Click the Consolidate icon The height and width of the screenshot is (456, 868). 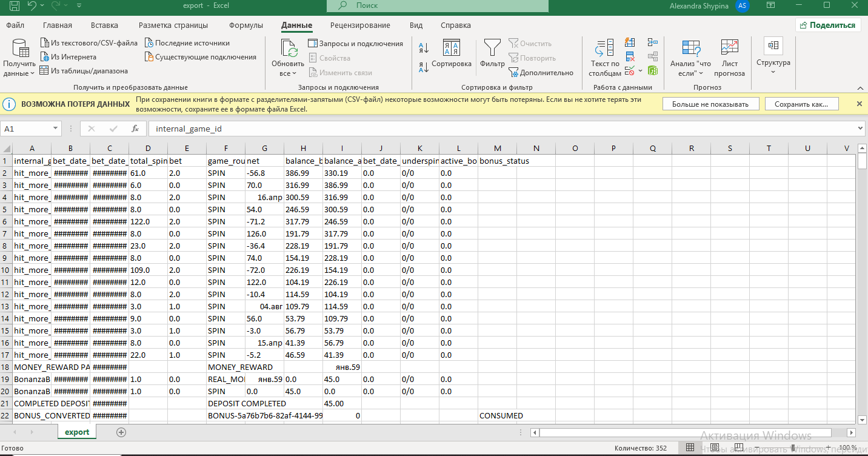tap(653, 43)
